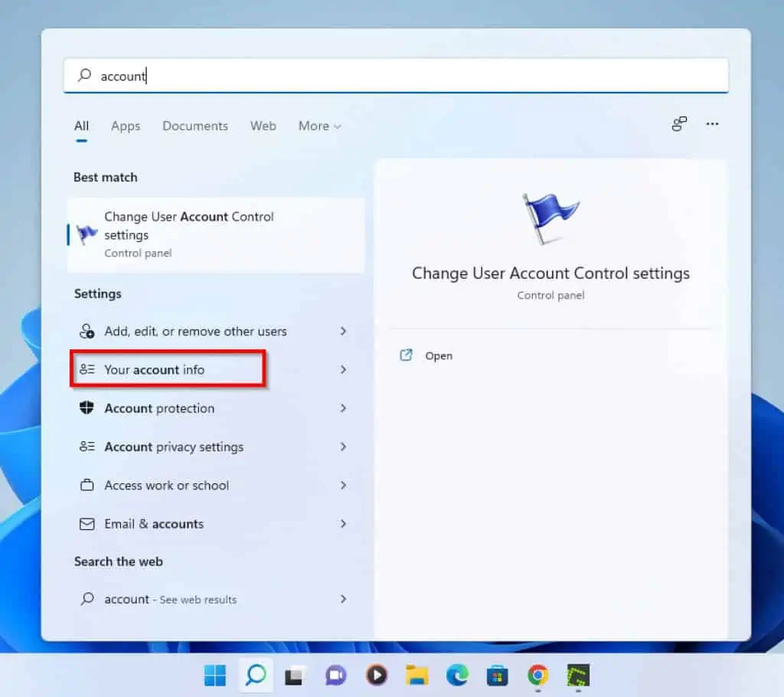
Task: Expand arrow next to Account protection
Action: tap(343, 408)
